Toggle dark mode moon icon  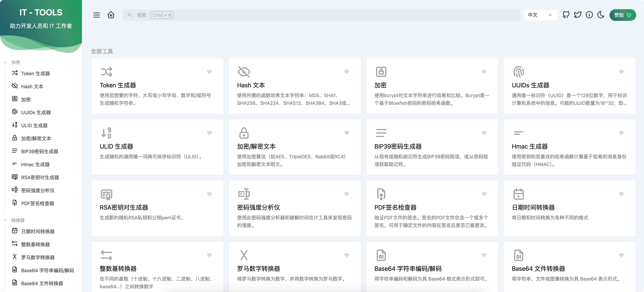tap(601, 15)
